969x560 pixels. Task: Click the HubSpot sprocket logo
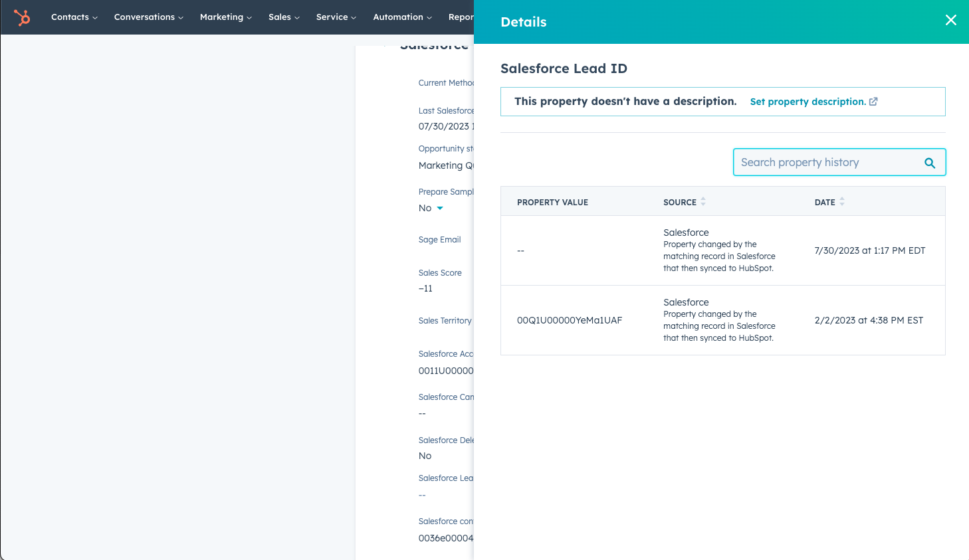coord(23,17)
